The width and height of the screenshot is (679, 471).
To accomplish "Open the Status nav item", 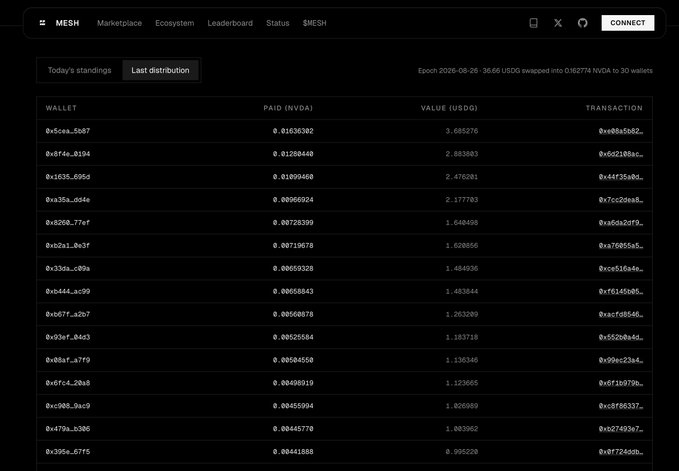I will [278, 23].
